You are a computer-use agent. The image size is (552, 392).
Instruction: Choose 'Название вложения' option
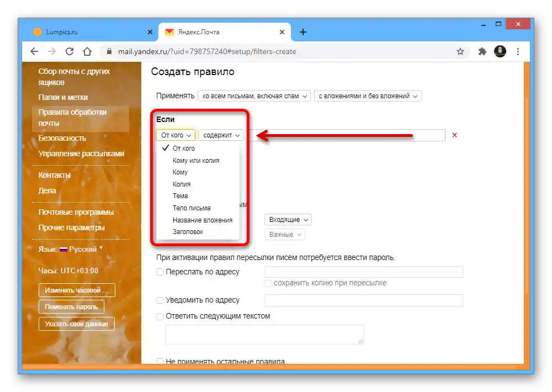pos(198,220)
